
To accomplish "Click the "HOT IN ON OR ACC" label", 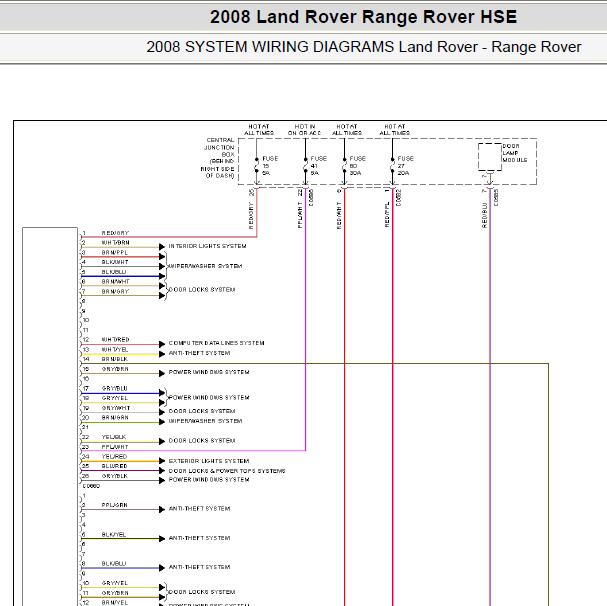I will (x=304, y=130).
